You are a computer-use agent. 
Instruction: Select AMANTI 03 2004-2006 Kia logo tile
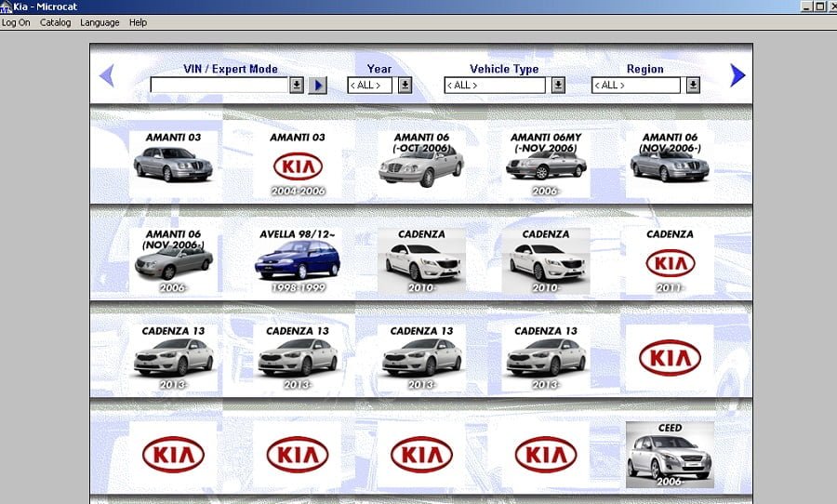[x=298, y=164]
